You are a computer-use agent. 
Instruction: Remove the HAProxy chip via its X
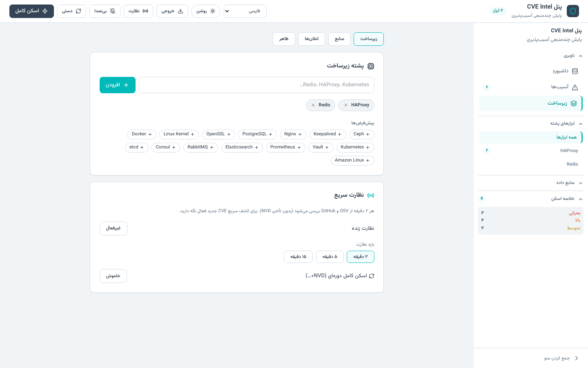click(346, 105)
